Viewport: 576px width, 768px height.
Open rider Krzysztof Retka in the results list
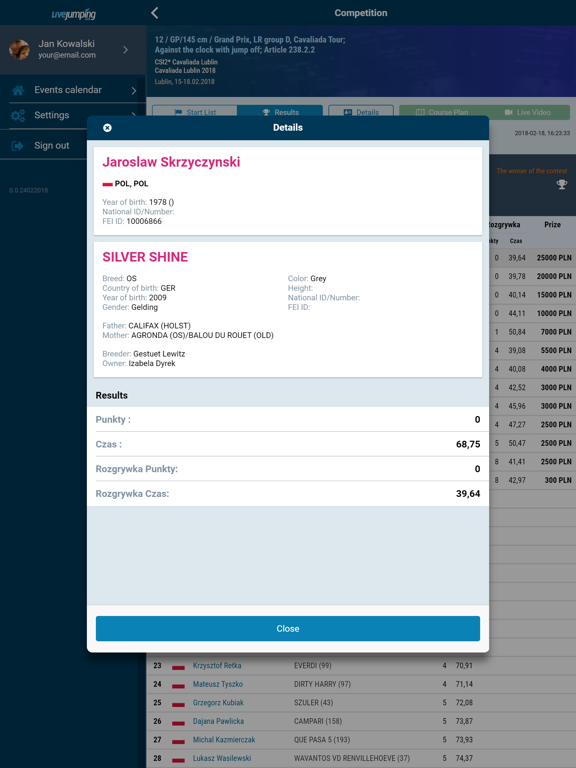[x=217, y=666]
